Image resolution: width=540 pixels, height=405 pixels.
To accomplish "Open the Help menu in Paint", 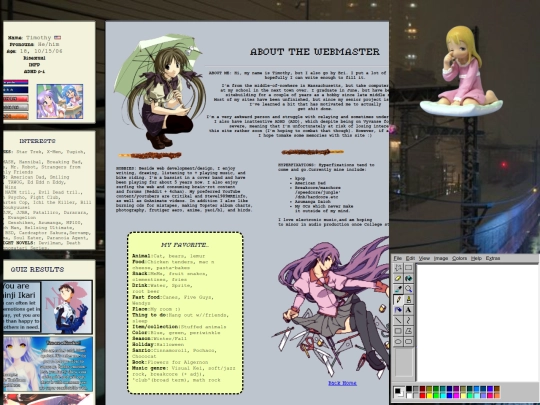I will [x=476, y=258].
